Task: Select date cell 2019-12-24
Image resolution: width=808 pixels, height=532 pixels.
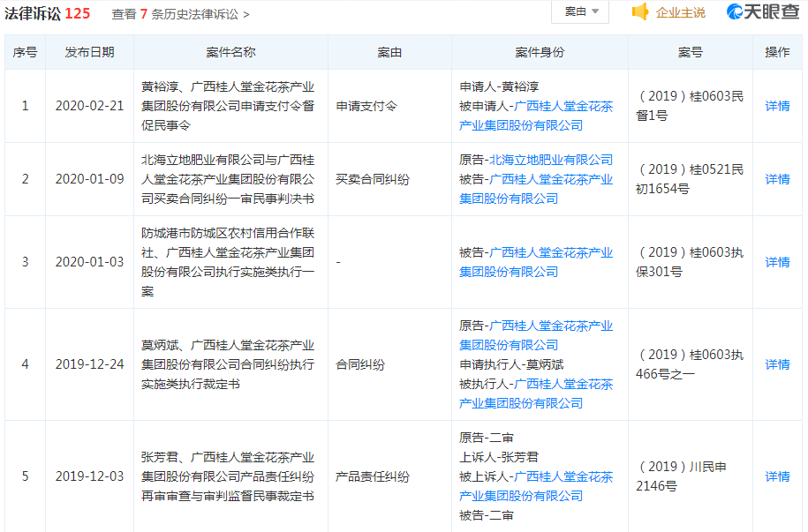Action: tap(90, 364)
